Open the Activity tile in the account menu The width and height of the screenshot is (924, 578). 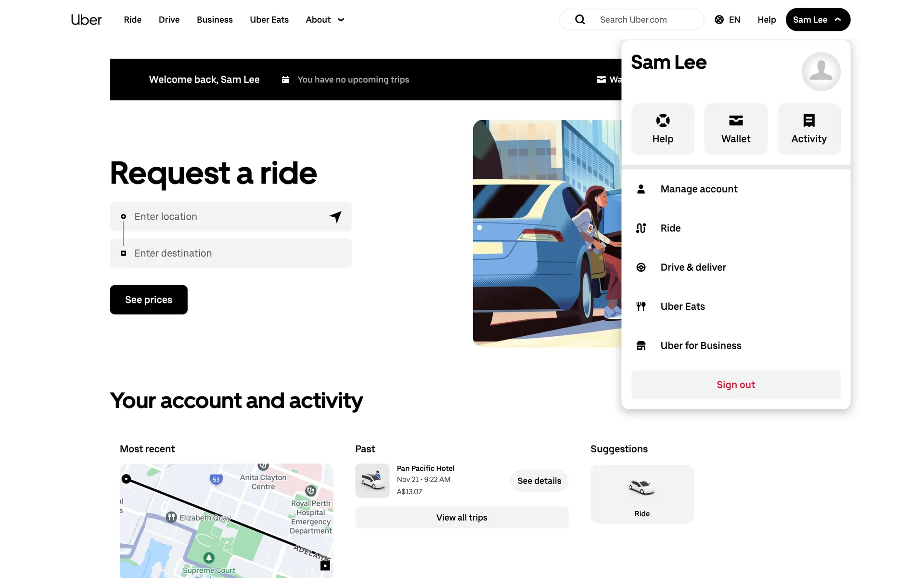(808, 129)
